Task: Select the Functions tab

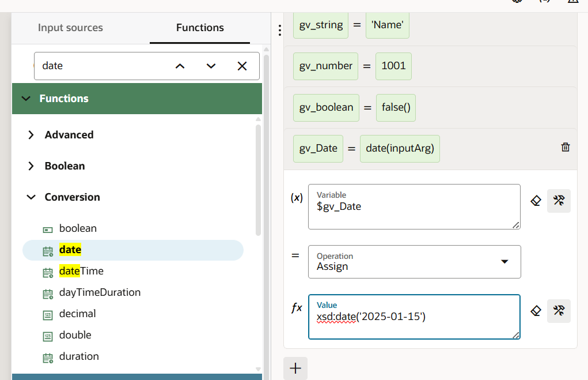Action: click(200, 28)
